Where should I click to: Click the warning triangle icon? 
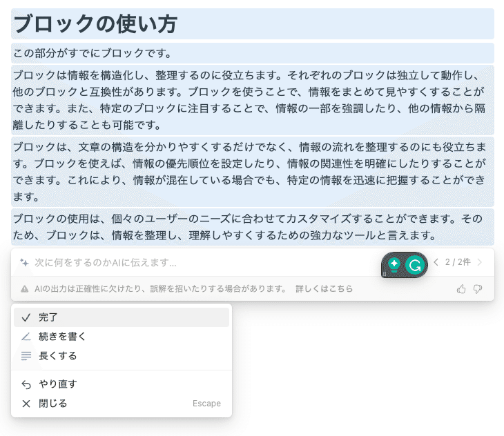24,289
